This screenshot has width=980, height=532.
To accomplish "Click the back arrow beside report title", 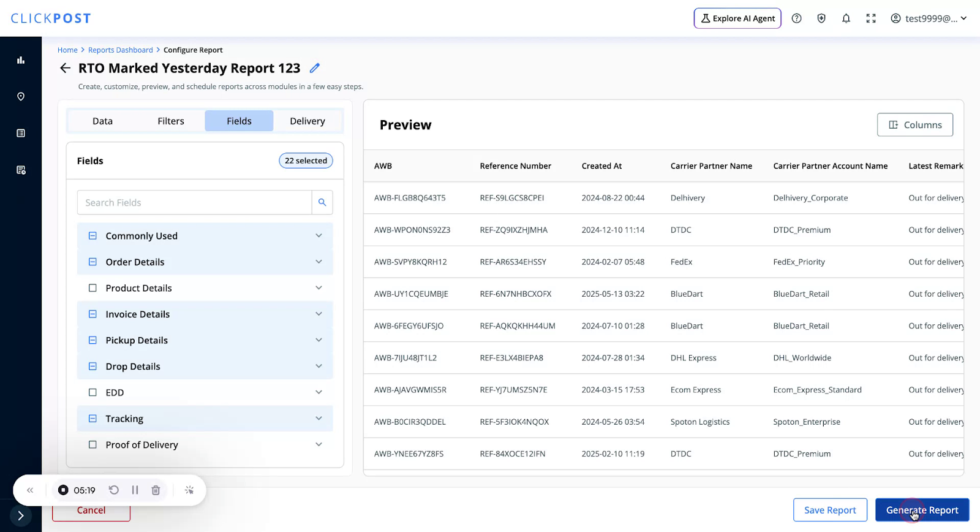I will pos(65,68).
